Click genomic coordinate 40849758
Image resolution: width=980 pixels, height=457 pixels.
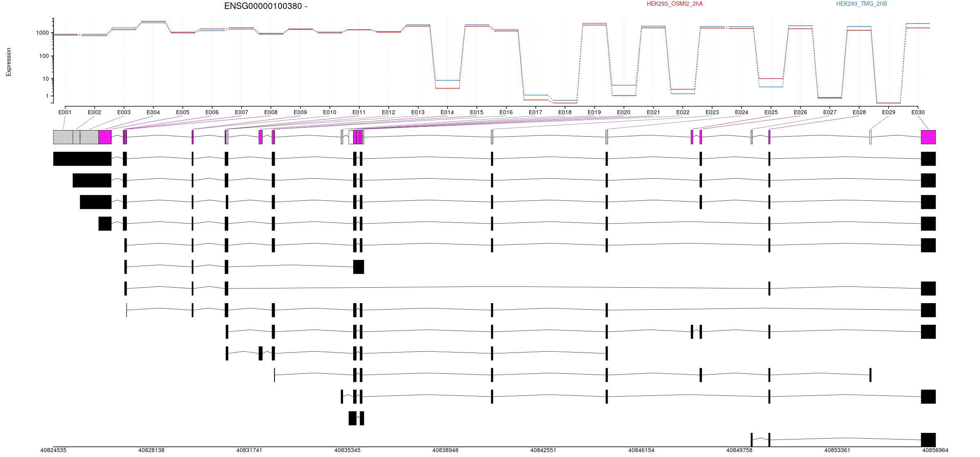click(x=739, y=450)
